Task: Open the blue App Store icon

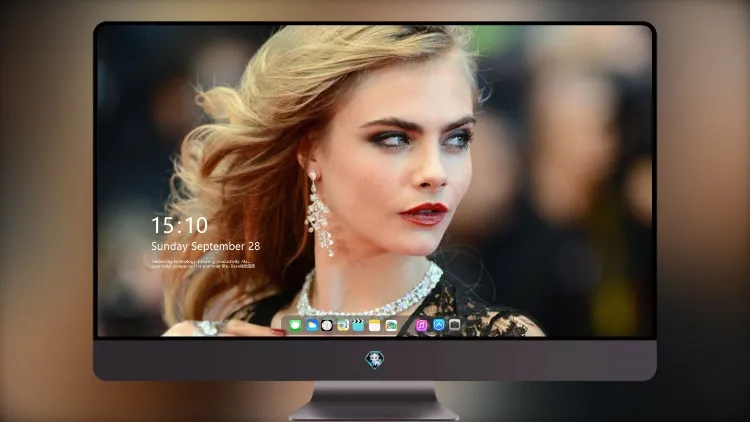Action: pos(439,325)
